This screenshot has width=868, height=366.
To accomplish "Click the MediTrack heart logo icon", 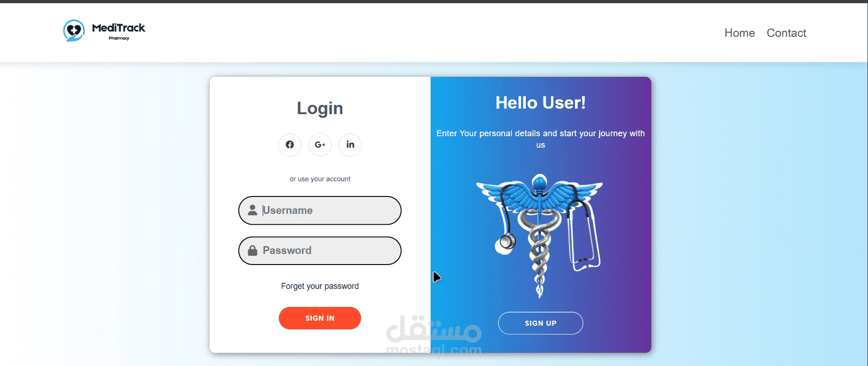I will click(x=74, y=31).
